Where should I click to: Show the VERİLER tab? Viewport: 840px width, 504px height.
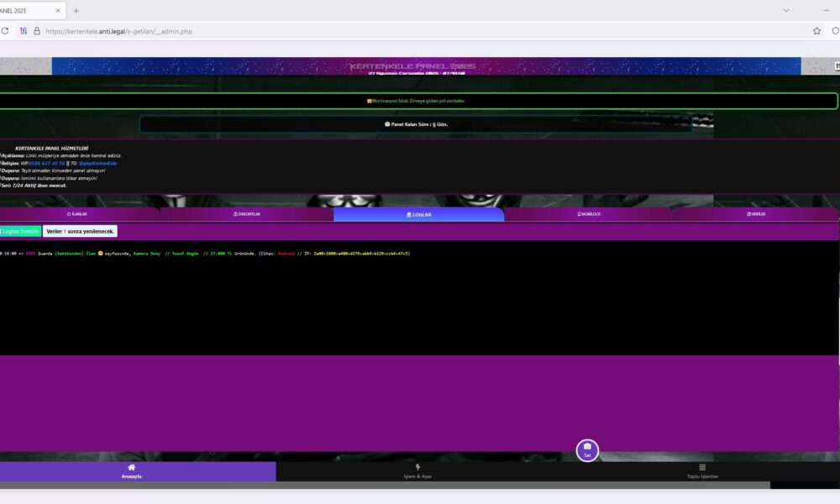point(756,214)
